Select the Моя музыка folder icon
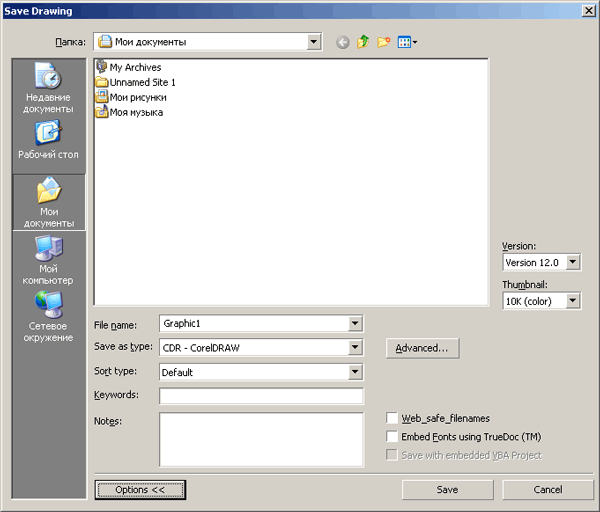Viewport: 600px width, 512px height. (101, 112)
